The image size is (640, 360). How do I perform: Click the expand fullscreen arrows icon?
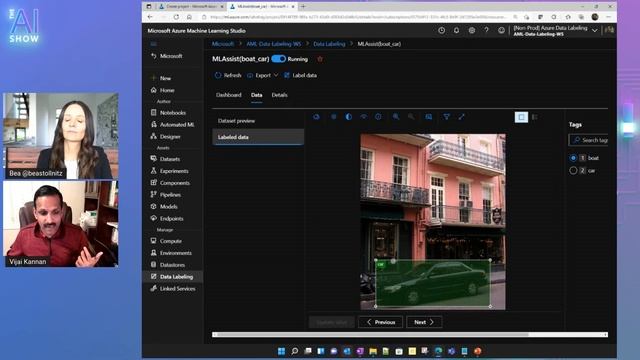(462, 117)
